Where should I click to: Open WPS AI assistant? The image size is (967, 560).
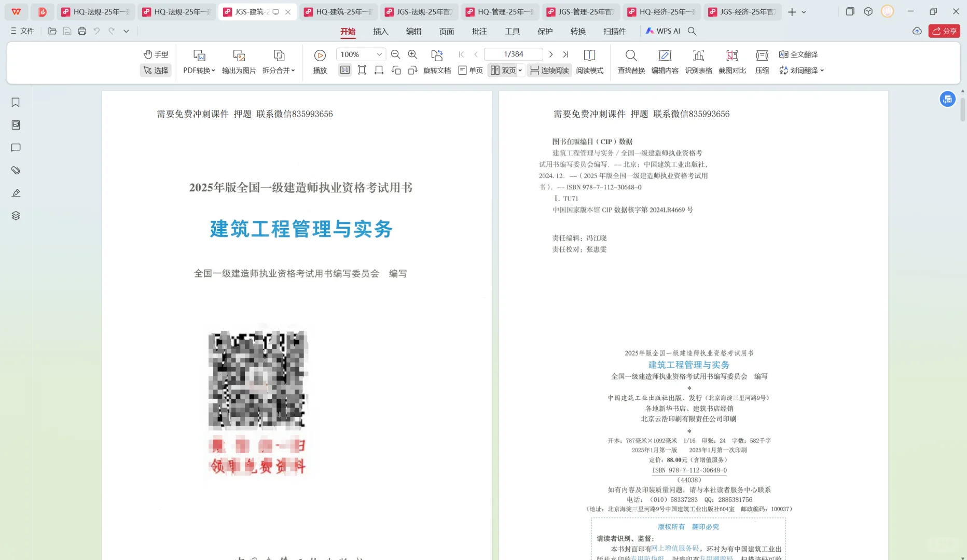(662, 31)
